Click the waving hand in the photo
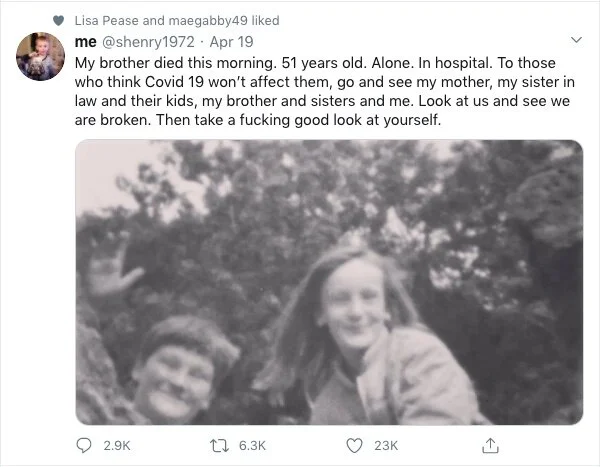The height and width of the screenshot is (467, 602). pyautogui.click(x=111, y=268)
